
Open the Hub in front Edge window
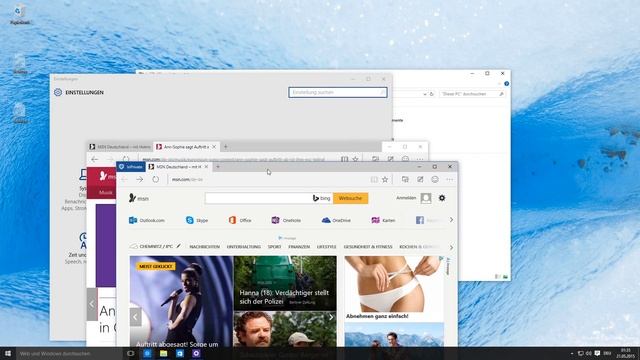(x=405, y=180)
